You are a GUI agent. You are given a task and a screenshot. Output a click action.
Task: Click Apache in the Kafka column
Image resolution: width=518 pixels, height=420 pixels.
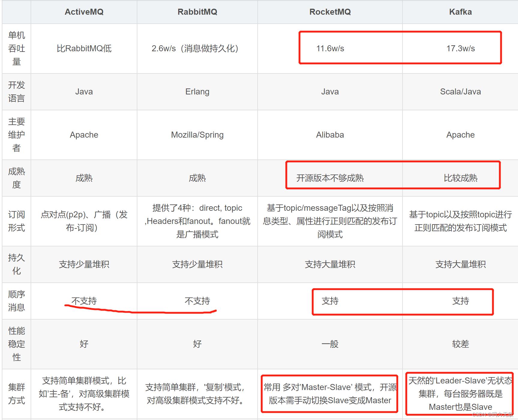point(460,135)
